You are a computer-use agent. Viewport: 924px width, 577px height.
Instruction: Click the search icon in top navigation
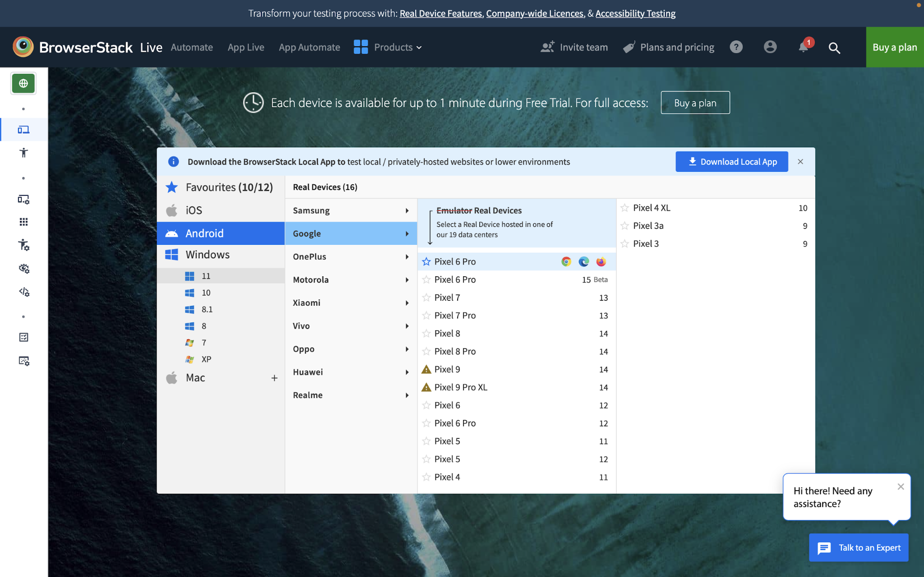[x=834, y=47]
